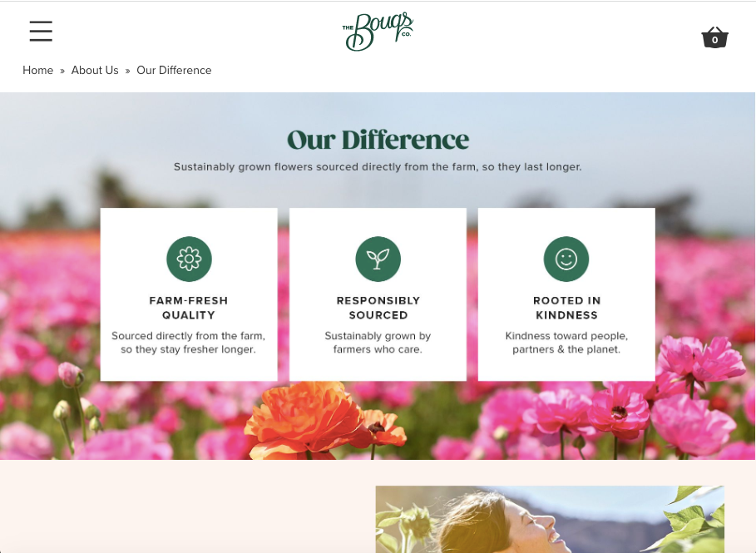
Task: Click the green sprout leaf icon
Action: point(378,259)
